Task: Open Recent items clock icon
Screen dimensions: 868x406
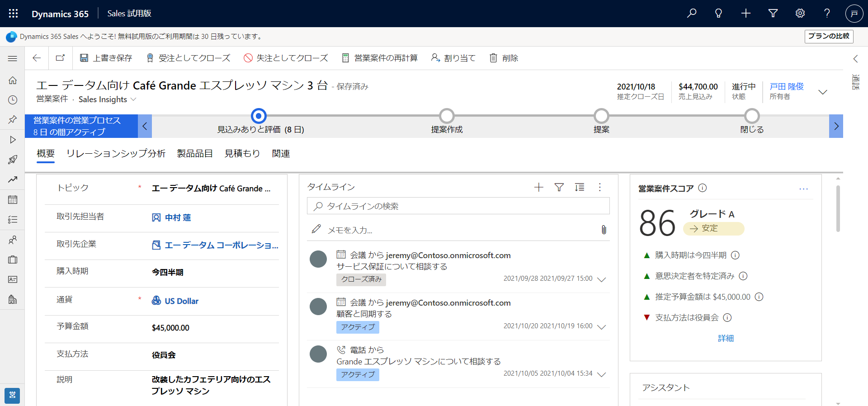Action: [x=13, y=100]
